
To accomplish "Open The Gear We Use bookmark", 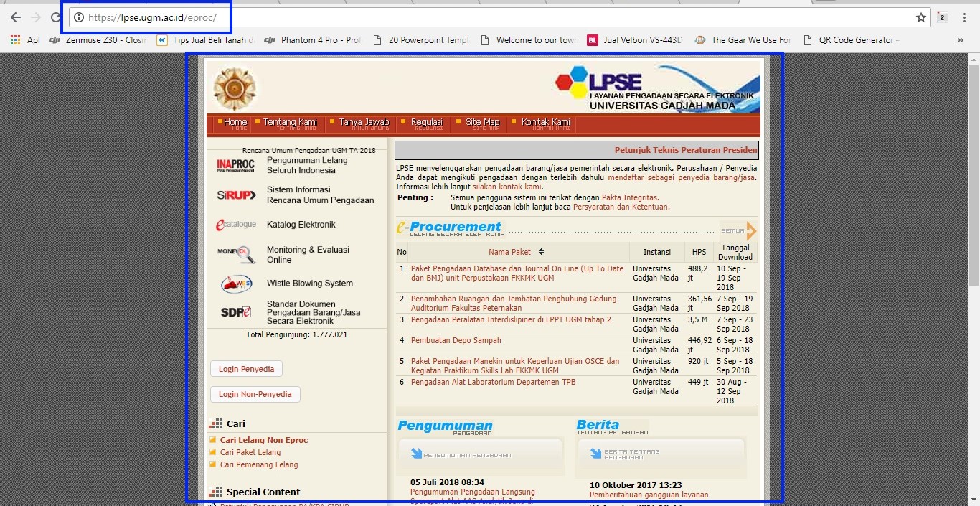I will [743, 40].
